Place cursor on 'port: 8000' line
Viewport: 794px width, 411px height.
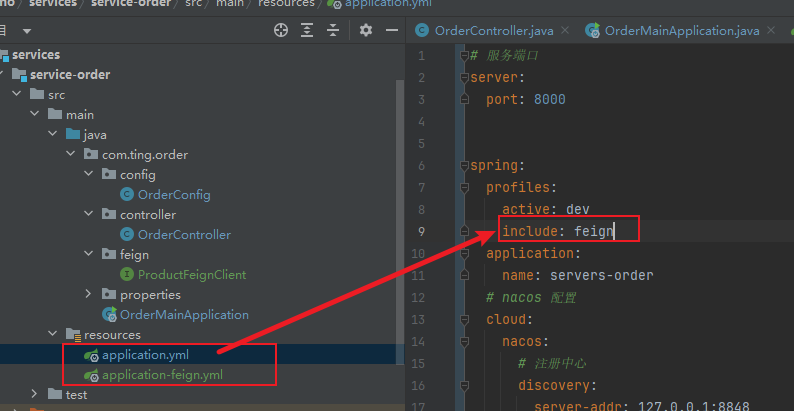pos(526,100)
